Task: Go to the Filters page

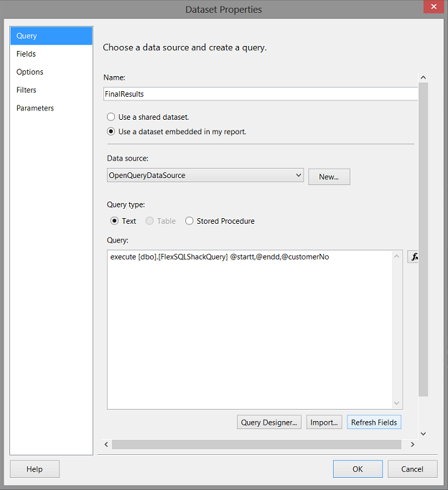Action: pos(51,90)
